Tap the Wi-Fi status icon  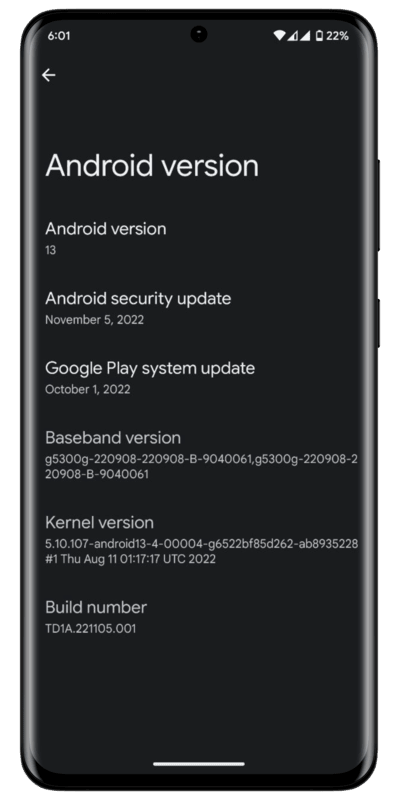pyautogui.click(x=279, y=36)
